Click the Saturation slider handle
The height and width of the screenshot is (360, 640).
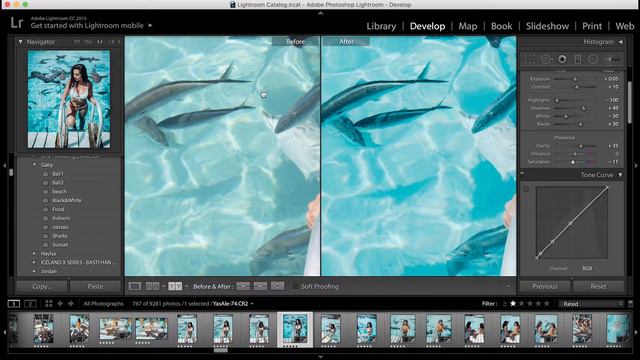coord(573,162)
